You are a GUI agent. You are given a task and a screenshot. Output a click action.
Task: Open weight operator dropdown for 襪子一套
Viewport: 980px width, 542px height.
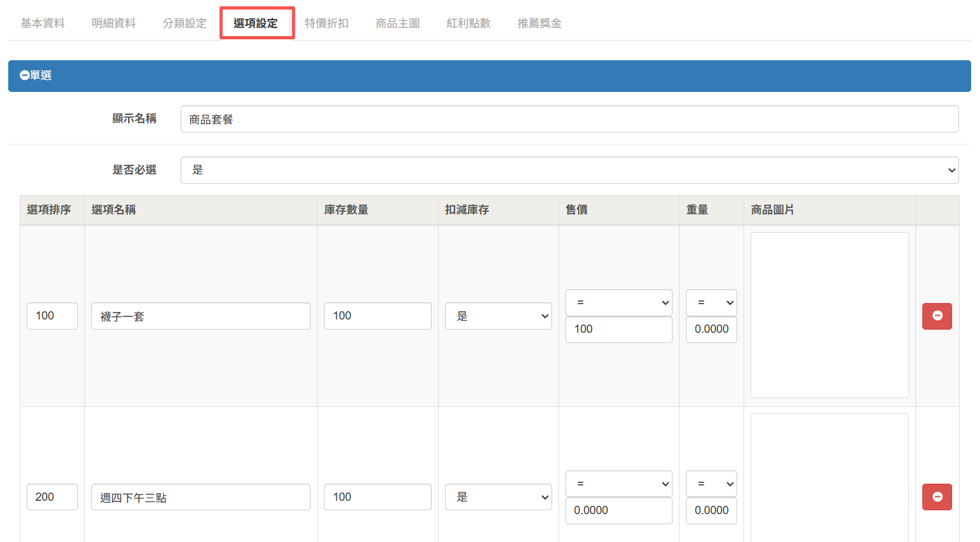click(711, 302)
